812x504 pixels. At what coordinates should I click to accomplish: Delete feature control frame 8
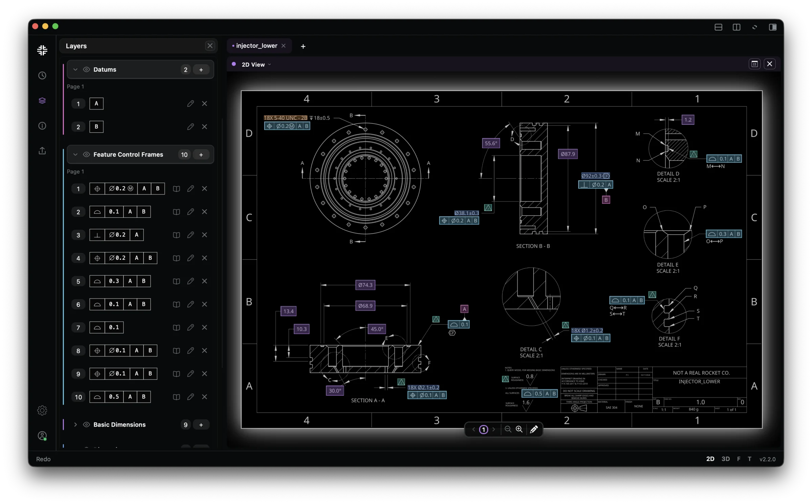click(x=204, y=350)
